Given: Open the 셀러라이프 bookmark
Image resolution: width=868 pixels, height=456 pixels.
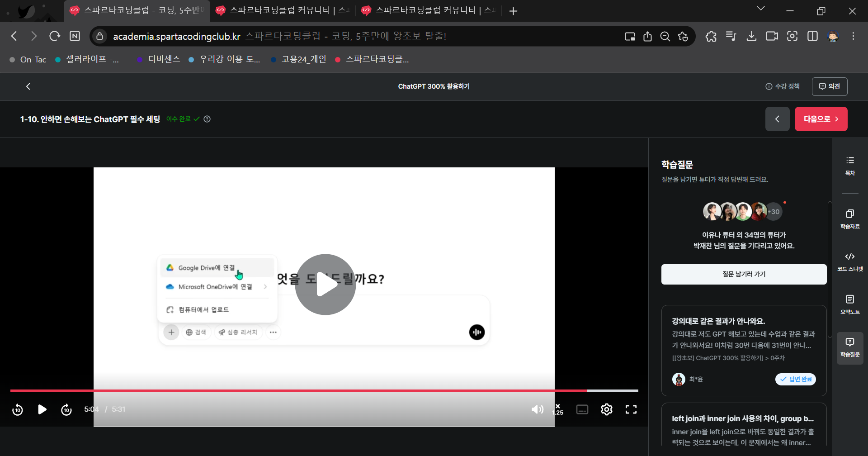Looking at the screenshot, I should pyautogui.click(x=87, y=59).
